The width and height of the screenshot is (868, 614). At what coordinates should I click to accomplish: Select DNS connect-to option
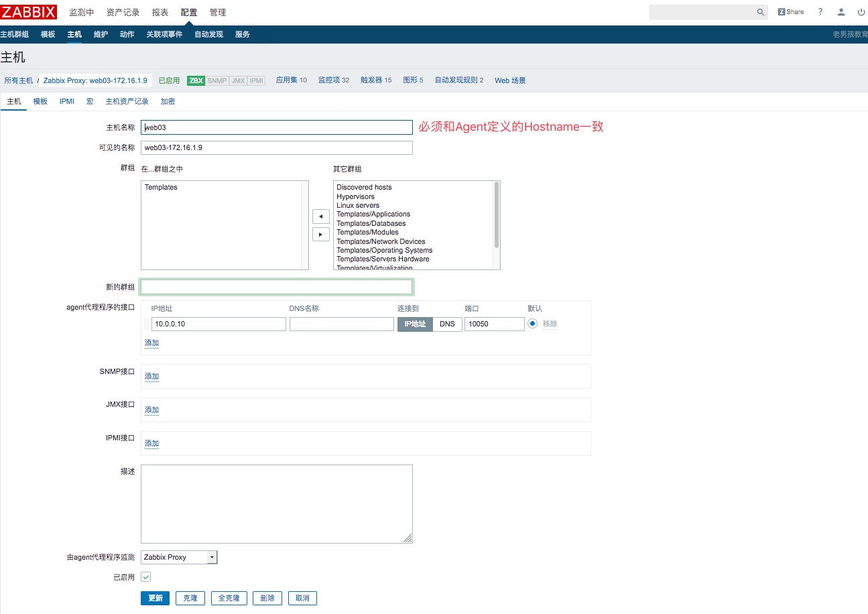[447, 324]
